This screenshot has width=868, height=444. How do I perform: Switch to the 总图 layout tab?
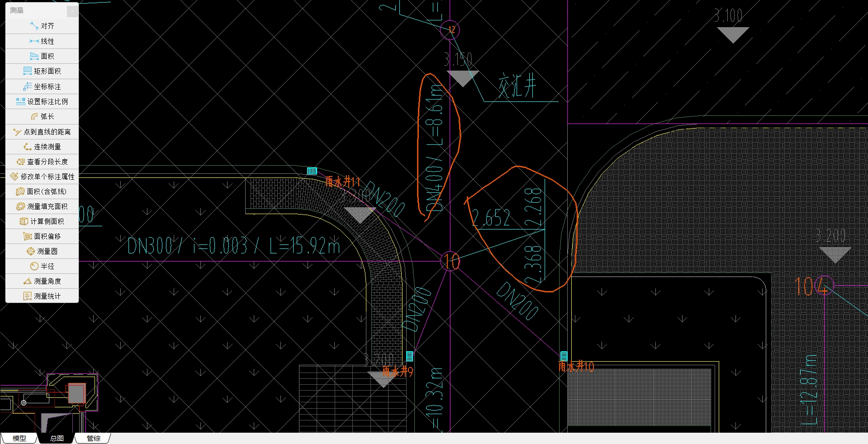click(57, 438)
